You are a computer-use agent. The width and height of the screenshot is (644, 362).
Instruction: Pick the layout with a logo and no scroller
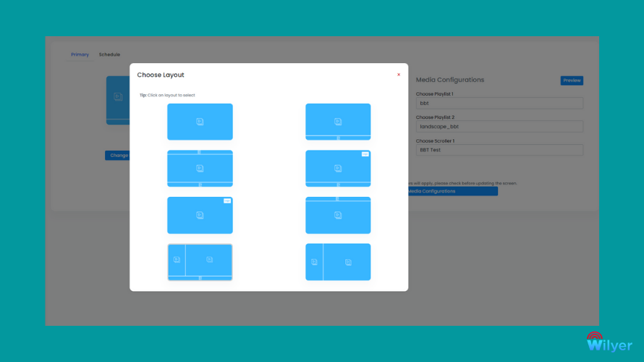(x=200, y=215)
